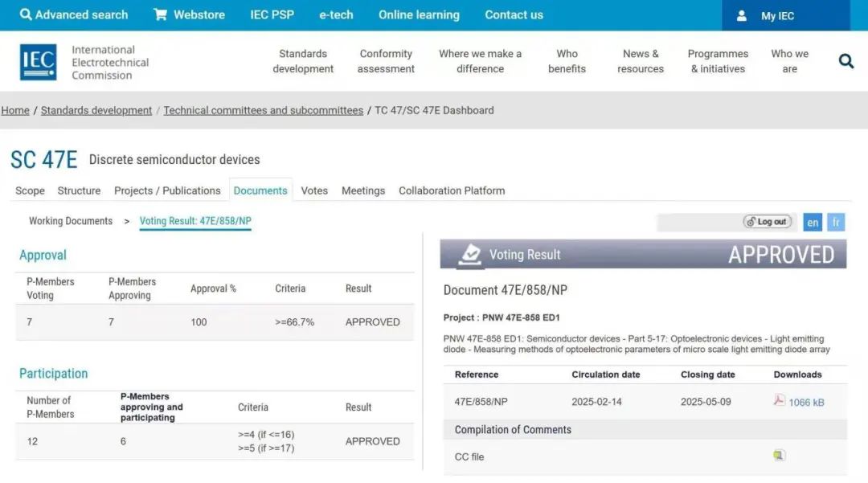Open Advanced search in top bar
The width and height of the screenshot is (868, 483).
coord(74,14)
